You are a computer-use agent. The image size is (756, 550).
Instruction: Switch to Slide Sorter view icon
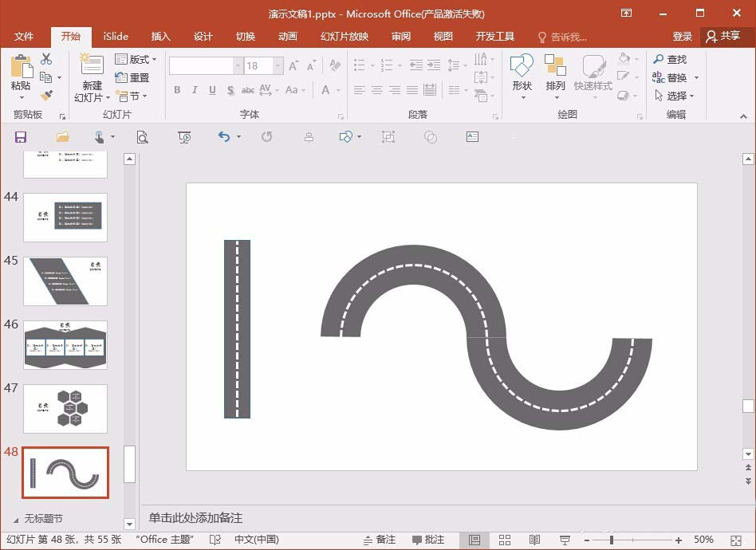tap(504, 540)
